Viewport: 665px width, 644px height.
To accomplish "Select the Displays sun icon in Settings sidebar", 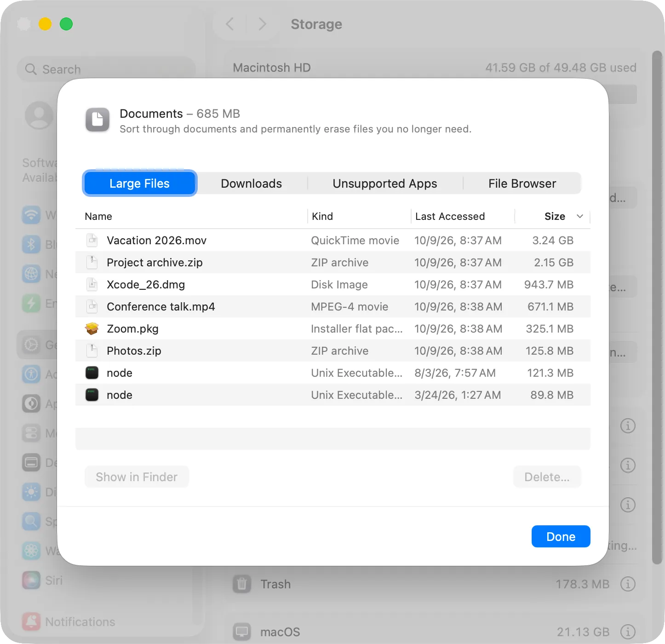I will (31, 492).
